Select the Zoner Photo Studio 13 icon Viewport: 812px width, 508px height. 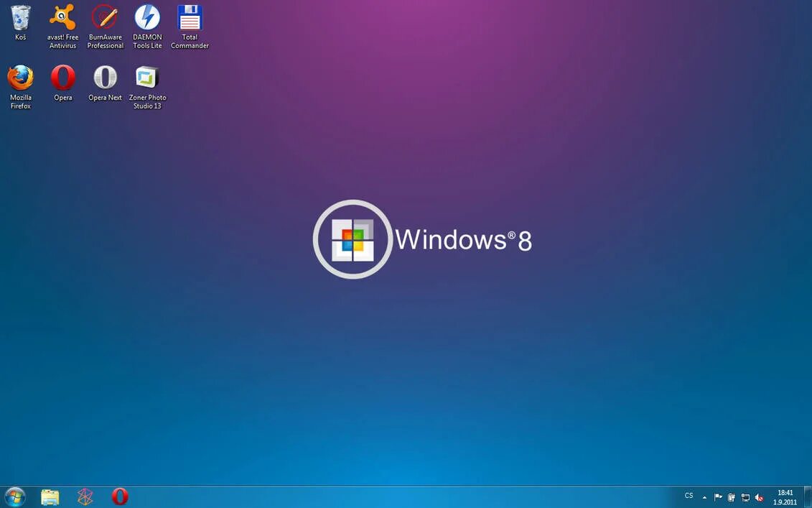[148, 87]
